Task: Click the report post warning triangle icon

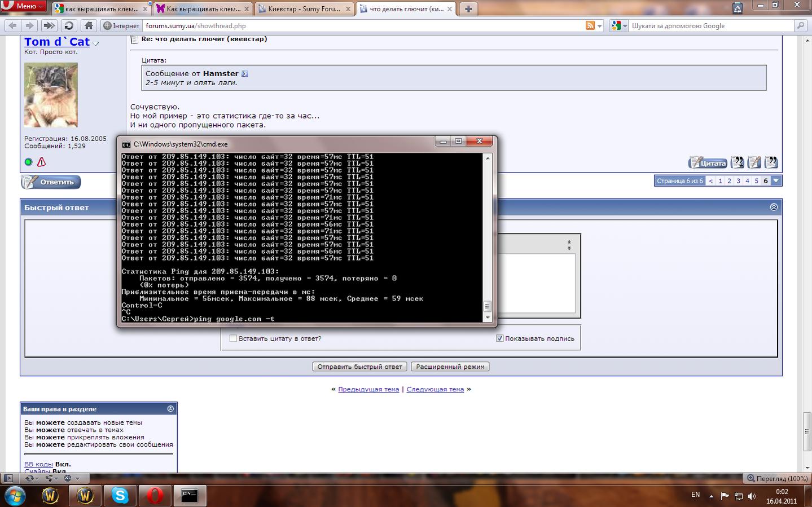Action: 41,162
